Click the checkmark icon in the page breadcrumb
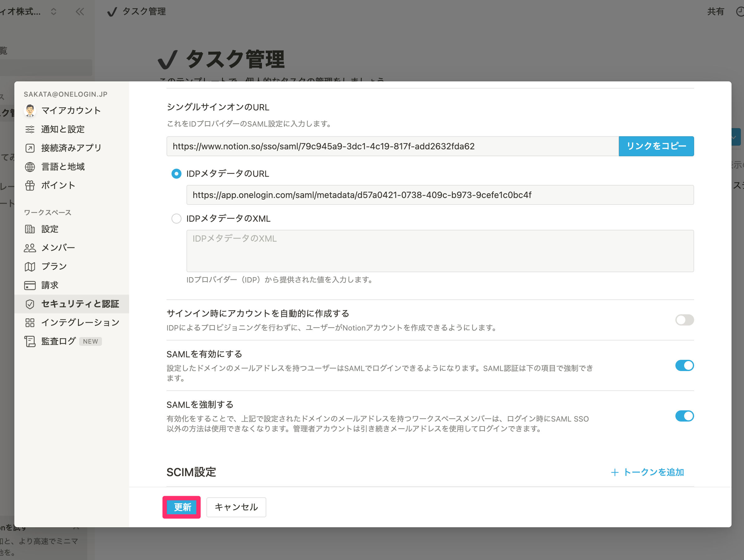Image resolution: width=744 pixels, height=560 pixels. 112,12
